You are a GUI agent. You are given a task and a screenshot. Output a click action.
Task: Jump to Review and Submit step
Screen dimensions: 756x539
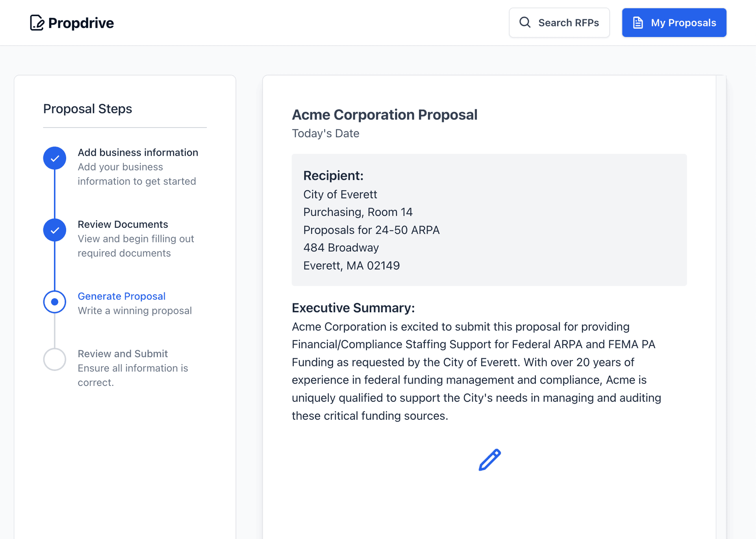tap(123, 354)
